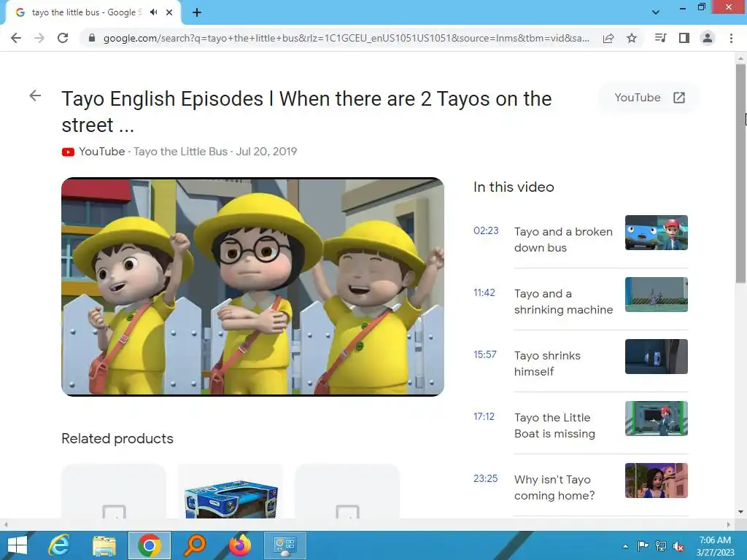View site info via lock icon
The image size is (747, 560).
(92, 38)
